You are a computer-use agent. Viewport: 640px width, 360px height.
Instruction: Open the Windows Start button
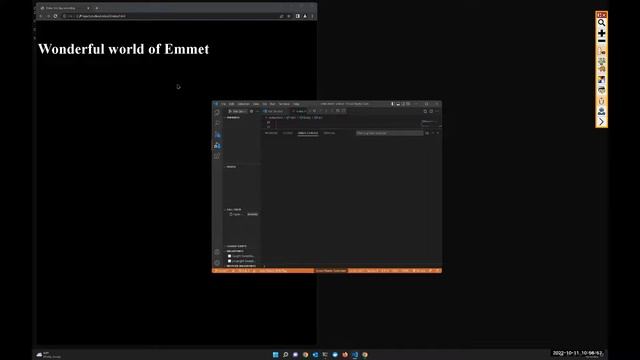276,354
